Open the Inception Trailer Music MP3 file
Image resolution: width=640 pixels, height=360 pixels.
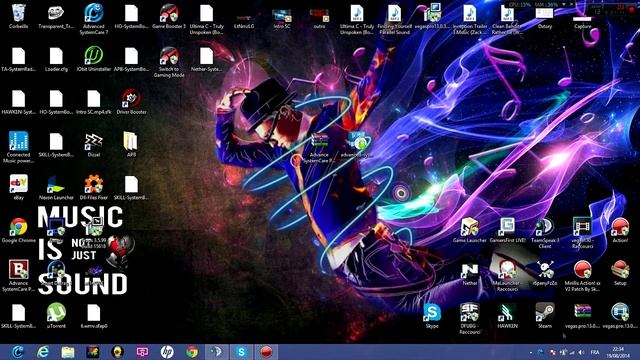(469, 19)
